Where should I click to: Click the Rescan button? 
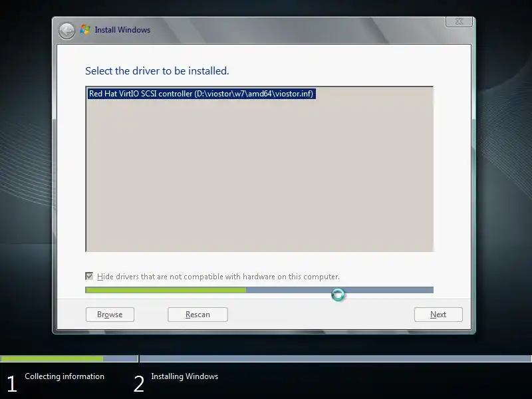[198, 315]
